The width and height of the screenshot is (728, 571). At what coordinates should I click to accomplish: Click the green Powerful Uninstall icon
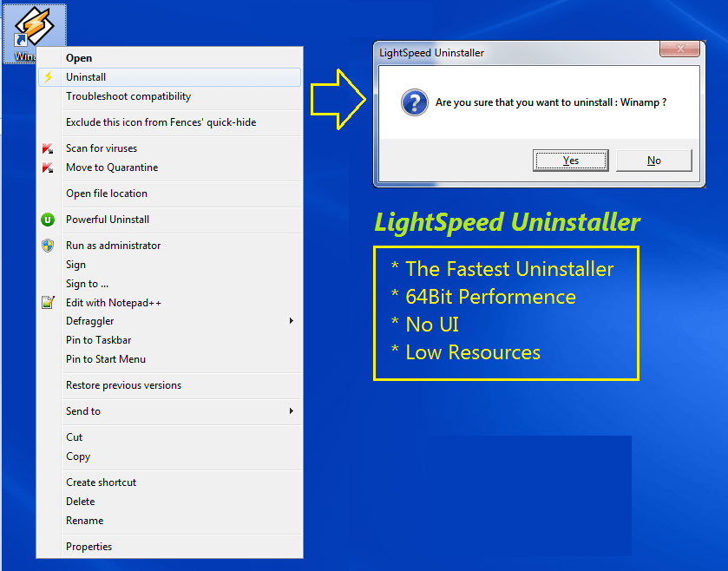pos(48,220)
